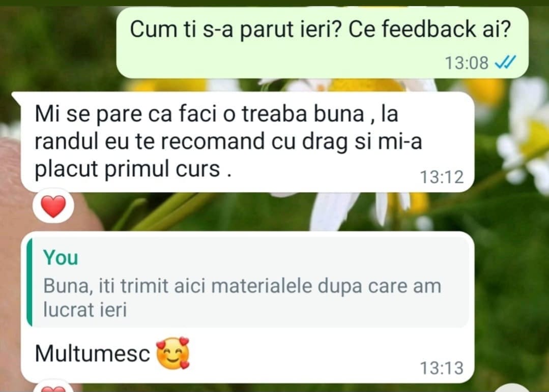This screenshot has width=549, height=392.
Task: Tap the green vertical bar of the quoted reply
Action: click(x=30, y=282)
